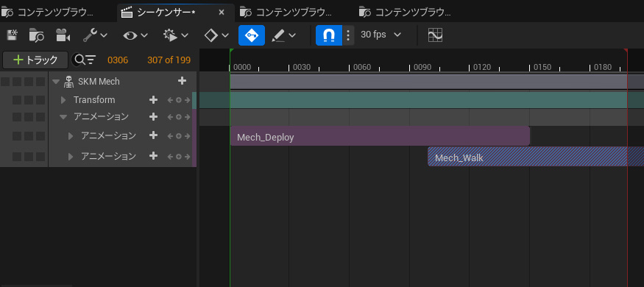Open dropdown arrow beside diamond key icon

tap(225, 35)
